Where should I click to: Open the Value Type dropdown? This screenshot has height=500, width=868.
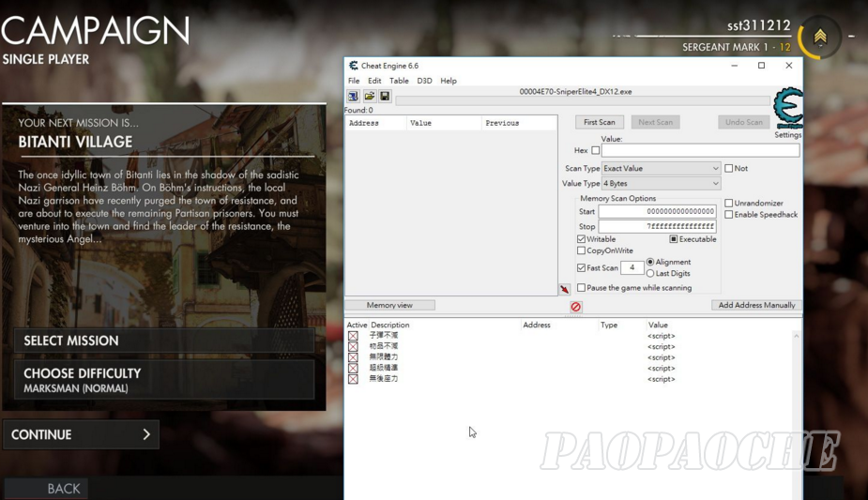[x=661, y=183]
